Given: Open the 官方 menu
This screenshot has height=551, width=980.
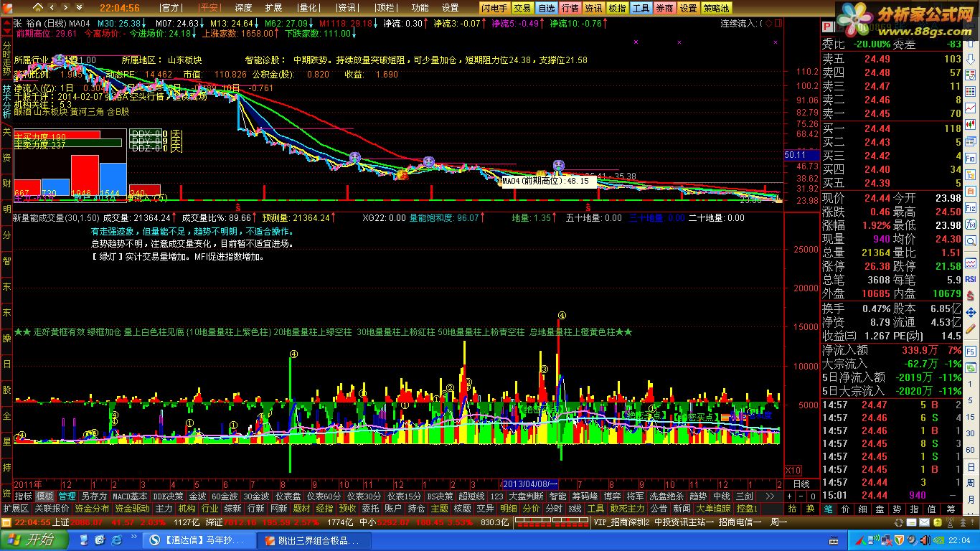Looking at the screenshot, I should [170, 8].
